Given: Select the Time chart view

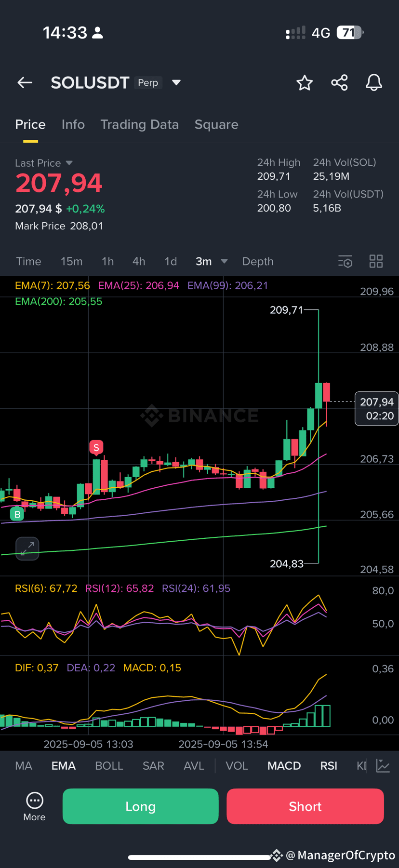Looking at the screenshot, I should [28, 261].
